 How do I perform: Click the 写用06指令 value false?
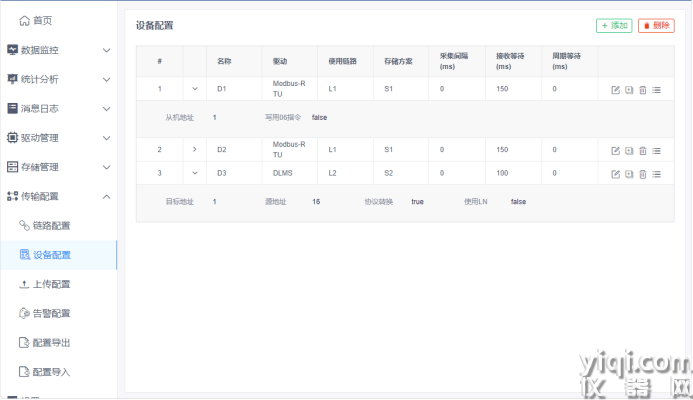pos(319,117)
